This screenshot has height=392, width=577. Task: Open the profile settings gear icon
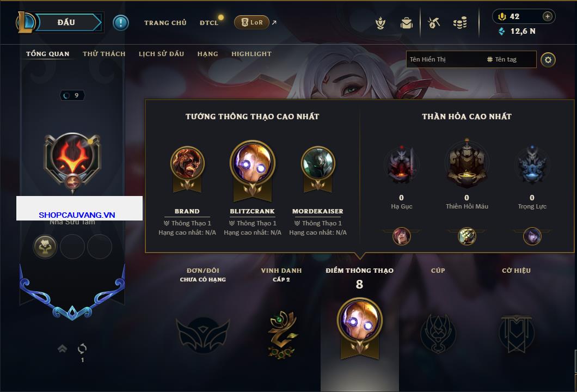pyautogui.click(x=548, y=60)
